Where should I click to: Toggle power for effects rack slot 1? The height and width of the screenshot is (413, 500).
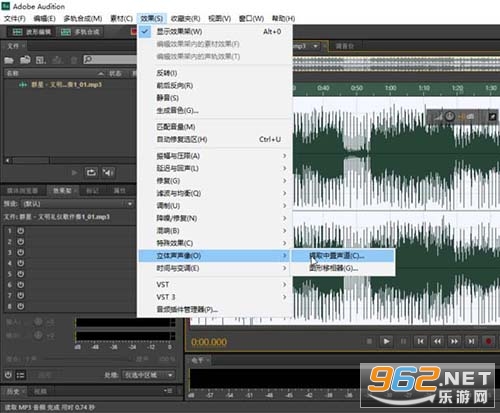coord(21,231)
